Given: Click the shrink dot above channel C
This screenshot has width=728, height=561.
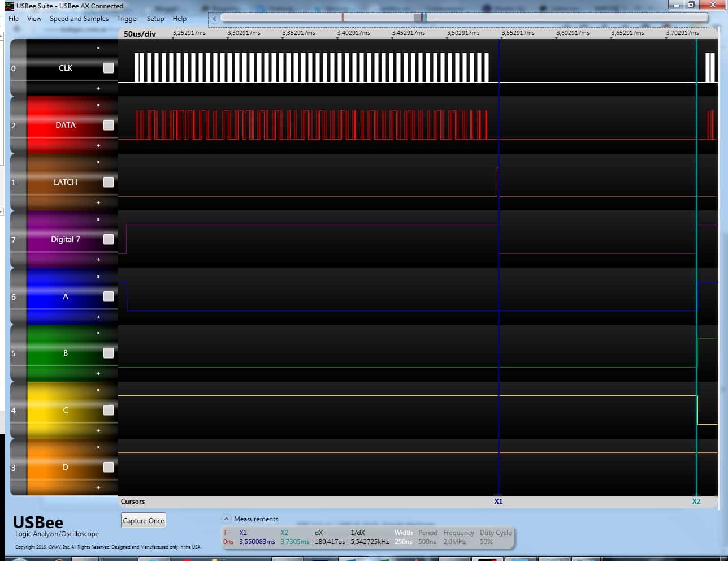Looking at the screenshot, I should point(98,390).
